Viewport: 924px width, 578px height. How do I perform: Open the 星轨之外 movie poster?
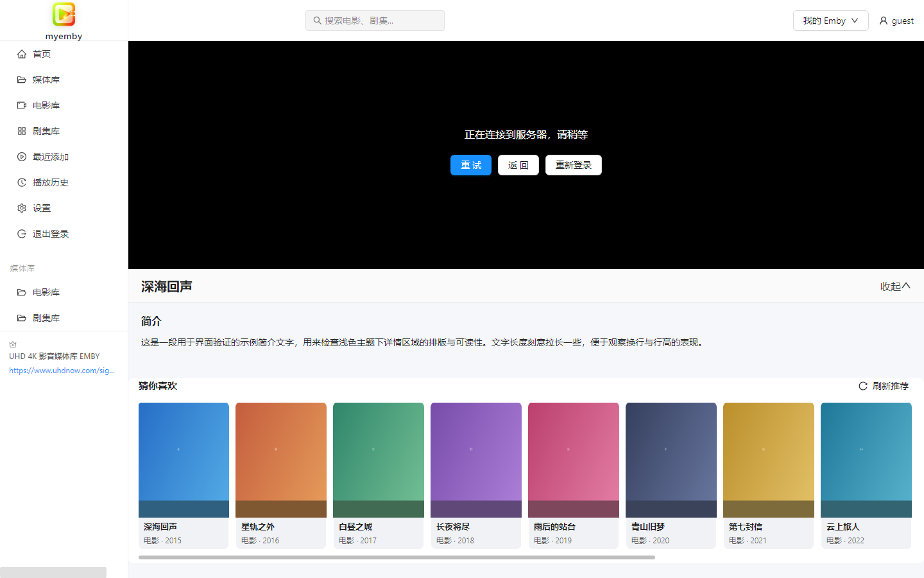click(x=281, y=460)
